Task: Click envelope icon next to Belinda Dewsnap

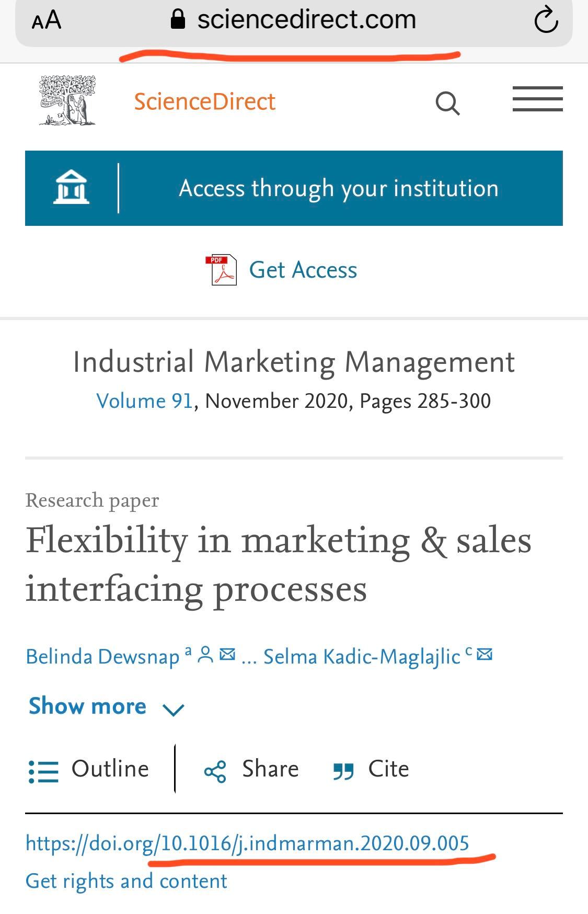Action: (x=227, y=654)
